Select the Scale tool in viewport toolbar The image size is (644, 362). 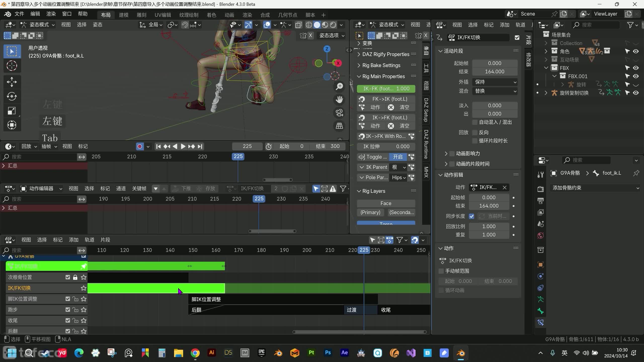pyautogui.click(x=12, y=111)
